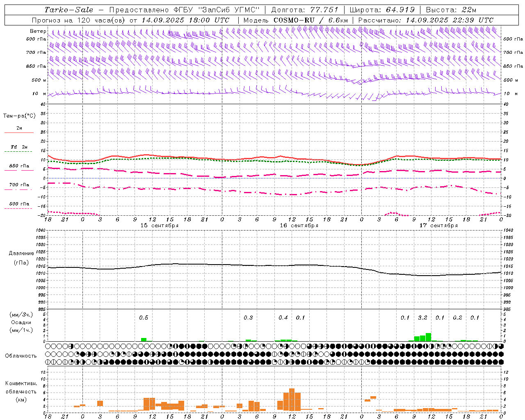Click the tallest orange convective bar on 16 сентября
Viewport: 525px width, 420px height.
click(292, 399)
